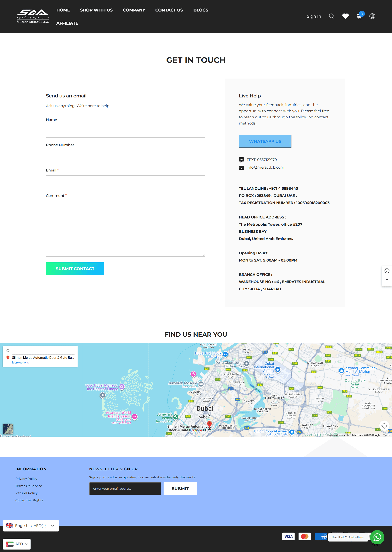Switch to satellite map thumbnail
Screen dimensions: 392x552
[x=8, y=429]
